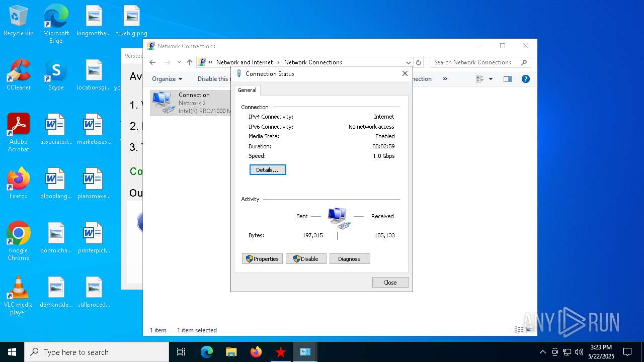Click the Disable button in Connection Status
This screenshot has width=644, height=362.
(306, 259)
